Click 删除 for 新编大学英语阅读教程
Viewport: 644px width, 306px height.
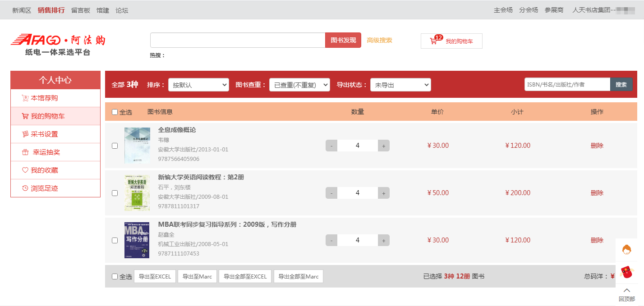coord(597,193)
